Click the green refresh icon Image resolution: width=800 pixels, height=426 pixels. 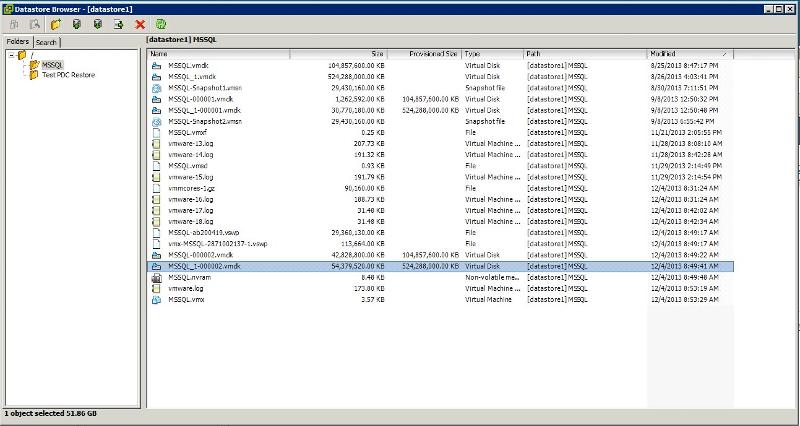(x=161, y=24)
